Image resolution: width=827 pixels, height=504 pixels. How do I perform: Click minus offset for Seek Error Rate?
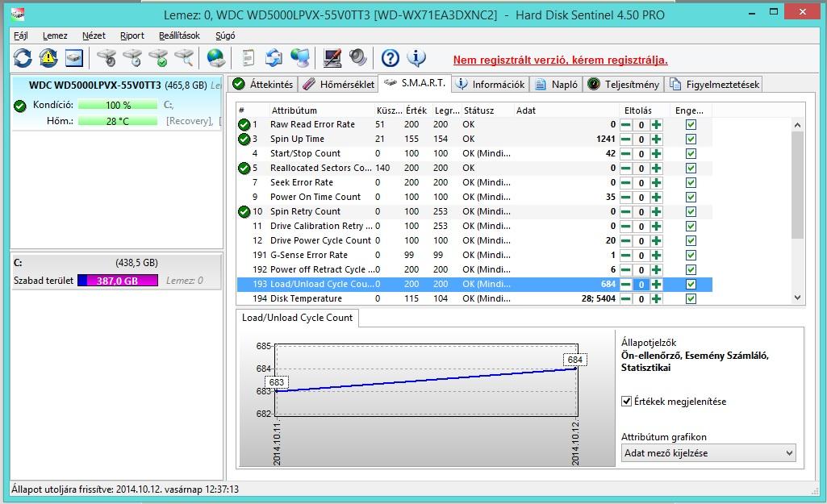[x=625, y=183]
